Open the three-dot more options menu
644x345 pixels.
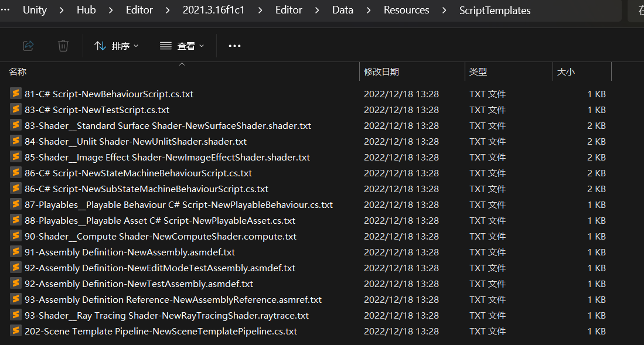pos(234,46)
